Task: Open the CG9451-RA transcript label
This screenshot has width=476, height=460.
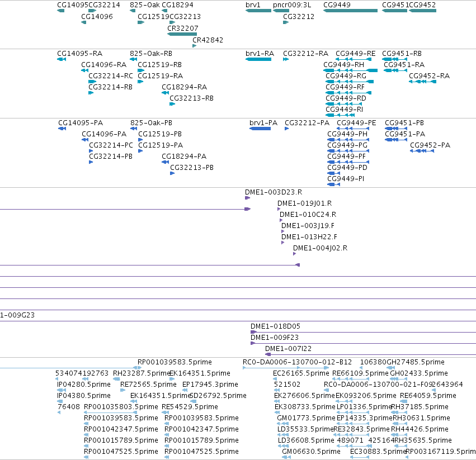Action: click(404, 65)
